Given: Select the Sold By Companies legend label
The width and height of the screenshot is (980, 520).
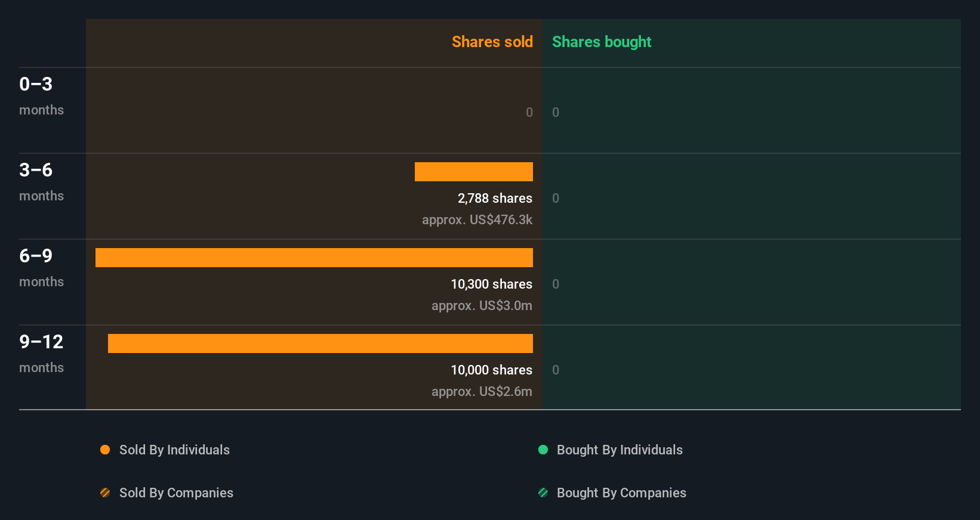Looking at the screenshot, I should tap(176, 493).
